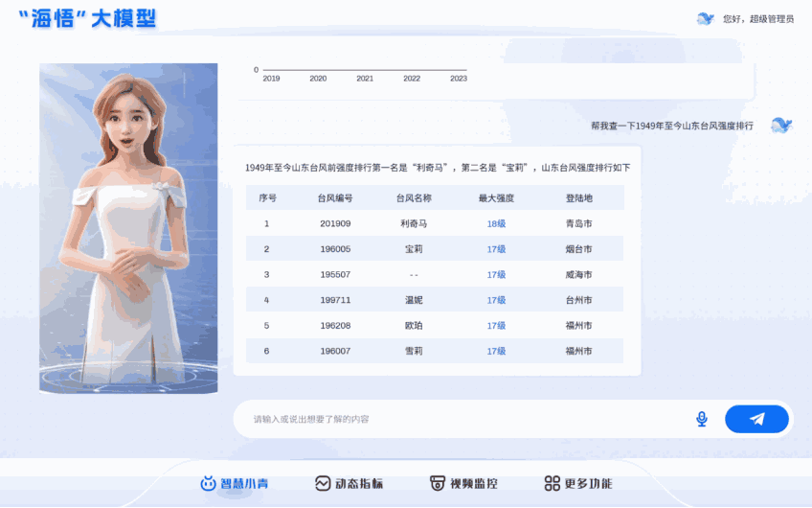Select the 17级 link for typhoon 欧珀
Image resolution: width=812 pixels, height=508 pixels.
coord(496,326)
